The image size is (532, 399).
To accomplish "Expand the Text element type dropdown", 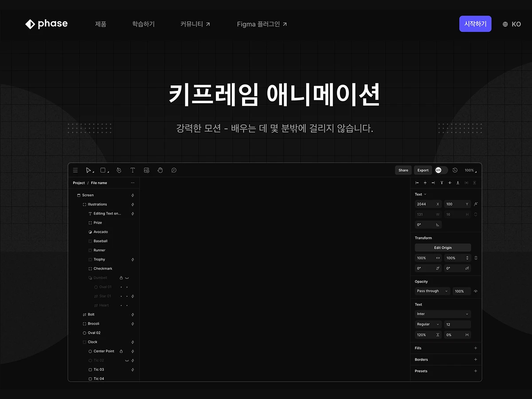I will [x=421, y=194].
